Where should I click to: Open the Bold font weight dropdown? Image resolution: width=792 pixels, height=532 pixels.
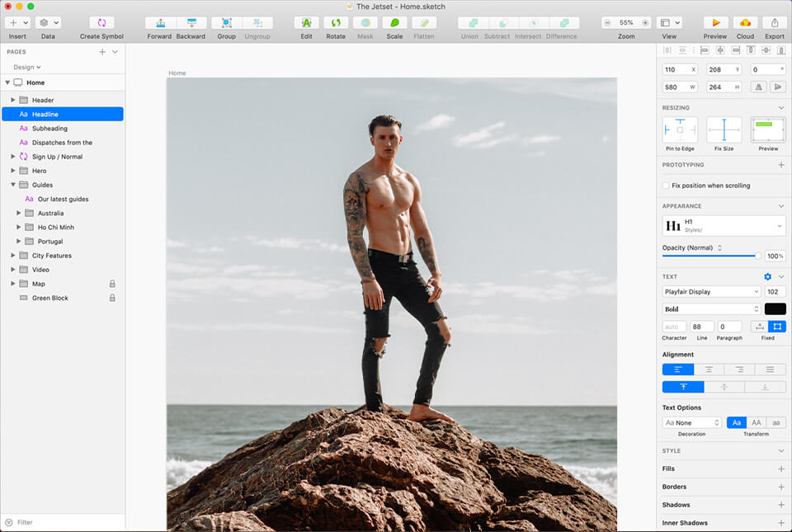coord(711,309)
